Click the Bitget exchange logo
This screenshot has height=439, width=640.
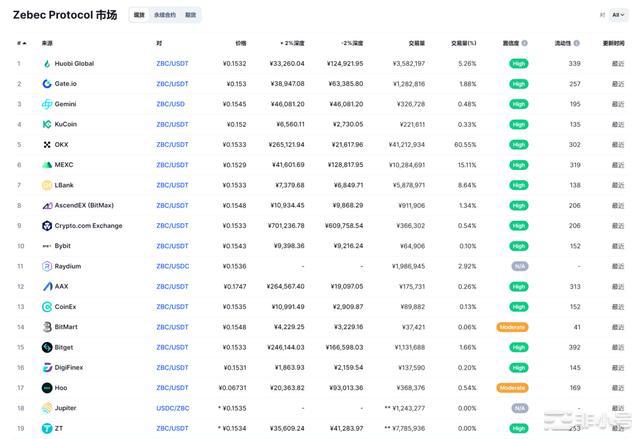coord(47,347)
